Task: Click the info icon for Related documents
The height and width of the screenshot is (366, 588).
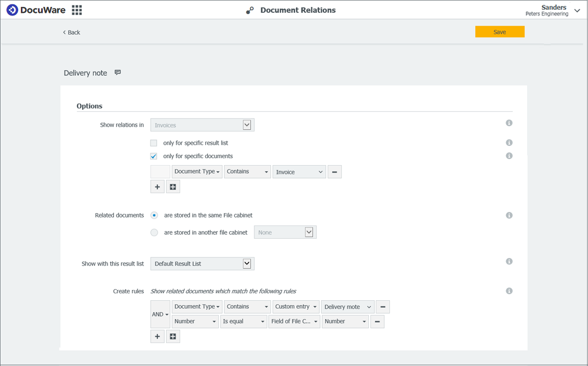Action: click(x=509, y=215)
